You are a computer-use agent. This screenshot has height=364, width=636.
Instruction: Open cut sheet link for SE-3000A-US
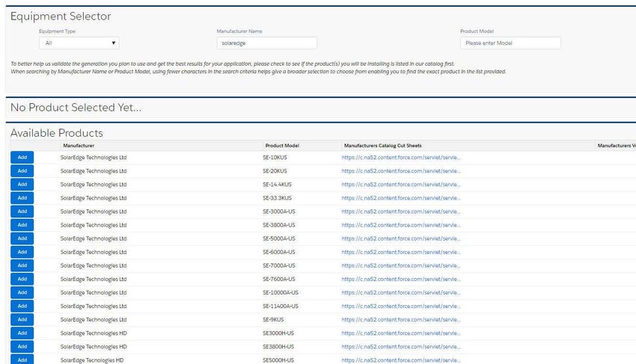tap(401, 212)
